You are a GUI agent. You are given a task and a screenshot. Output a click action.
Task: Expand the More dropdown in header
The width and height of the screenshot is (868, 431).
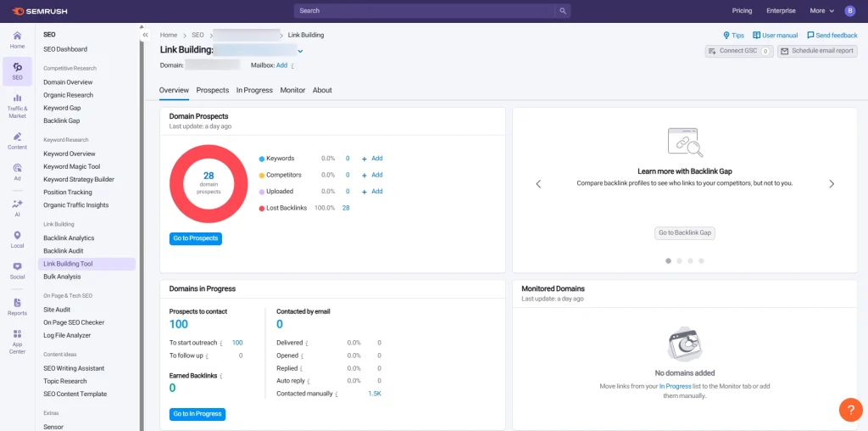coord(821,10)
